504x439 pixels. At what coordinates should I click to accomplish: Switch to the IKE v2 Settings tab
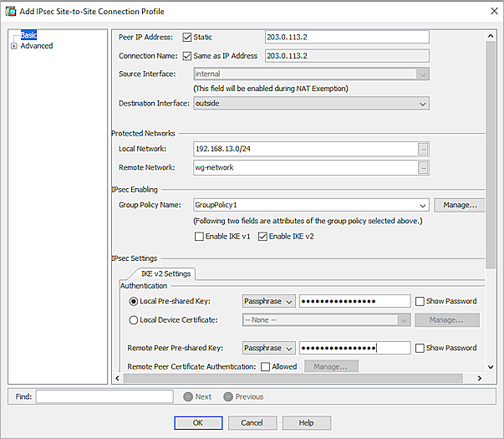(165, 273)
